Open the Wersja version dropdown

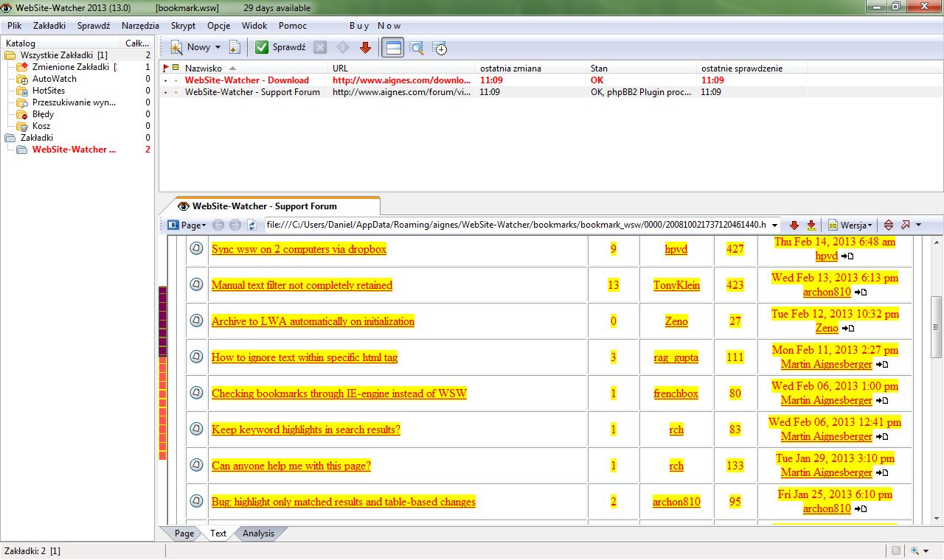(851, 225)
